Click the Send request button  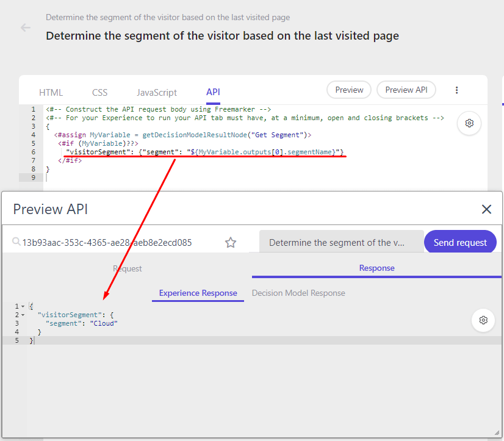pos(460,242)
